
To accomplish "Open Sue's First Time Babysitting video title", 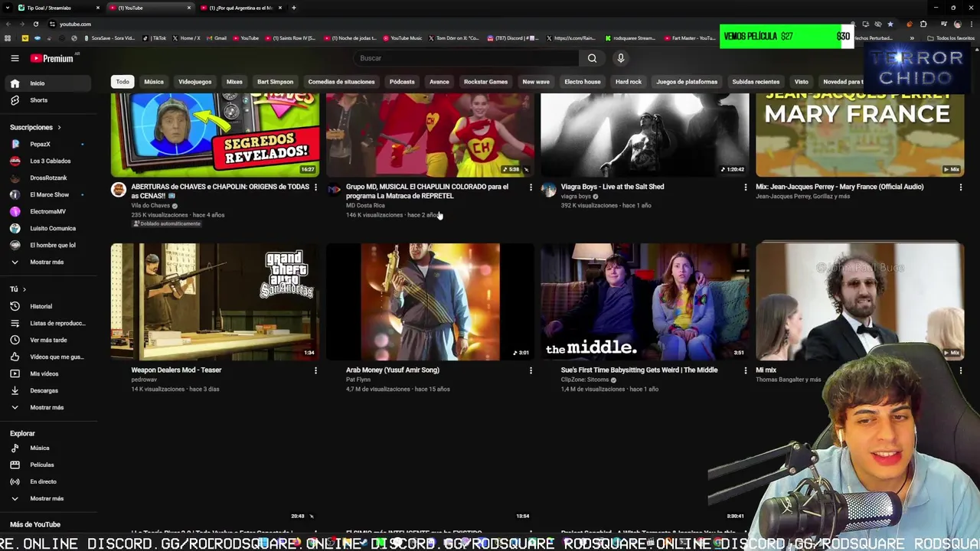I will [x=639, y=370].
